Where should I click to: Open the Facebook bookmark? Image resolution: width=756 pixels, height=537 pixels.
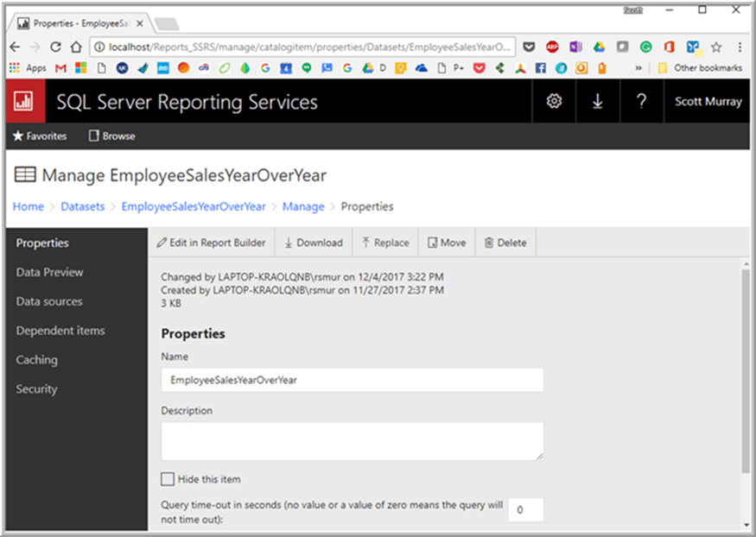click(541, 68)
